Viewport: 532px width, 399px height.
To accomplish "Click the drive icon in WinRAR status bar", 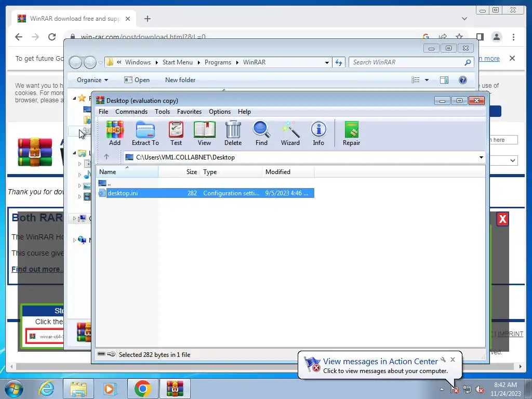I will (x=101, y=354).
